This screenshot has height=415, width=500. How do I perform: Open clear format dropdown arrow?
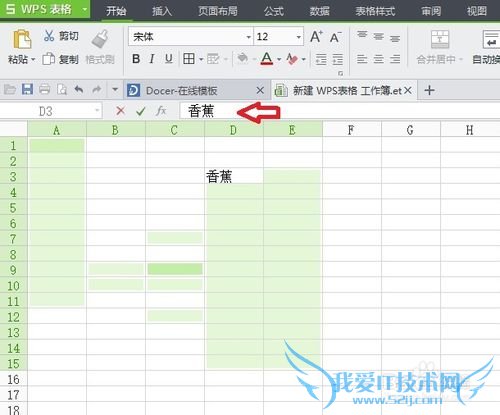pyautogui.click(x=303, y=59)
